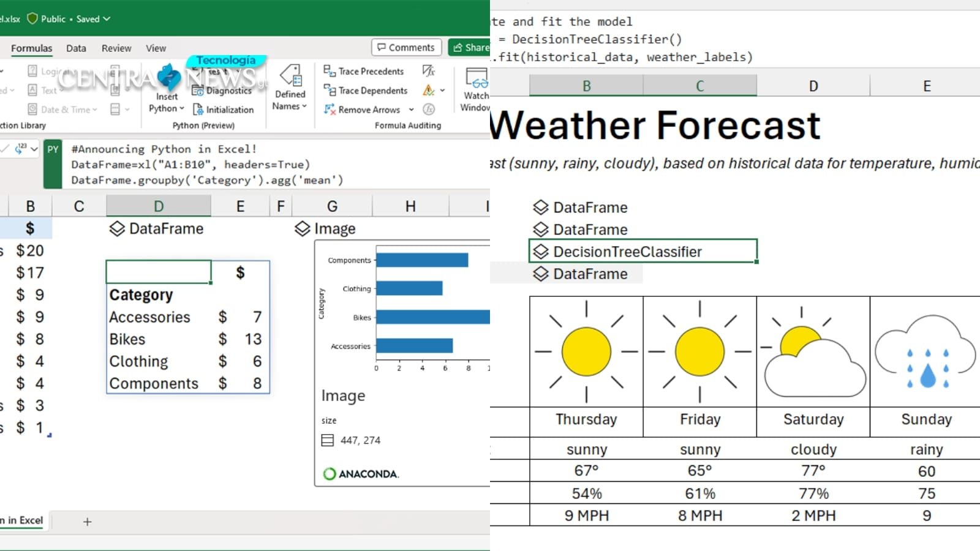Expand the Date & Time functions dropdown
The height and width of the screenshot is (551, 980).
coord(95,109)
